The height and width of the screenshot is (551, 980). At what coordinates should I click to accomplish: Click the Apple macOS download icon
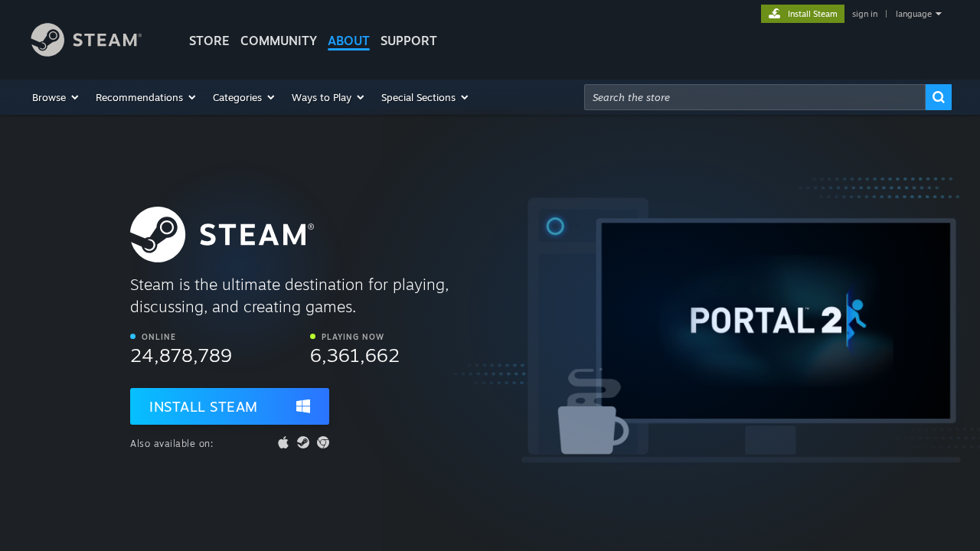click(283, 442)
